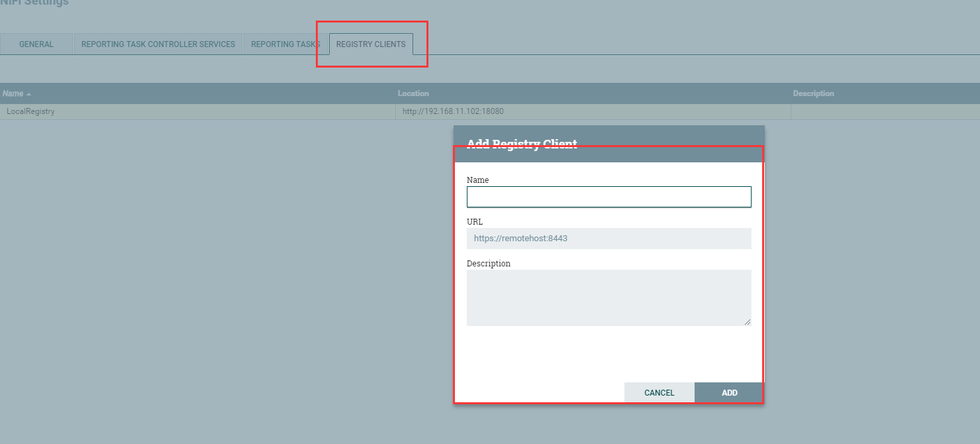Viewport: 980px width, 444px height.
Task: Select the Reporting Tasks tab
Action: pos(285,44)
